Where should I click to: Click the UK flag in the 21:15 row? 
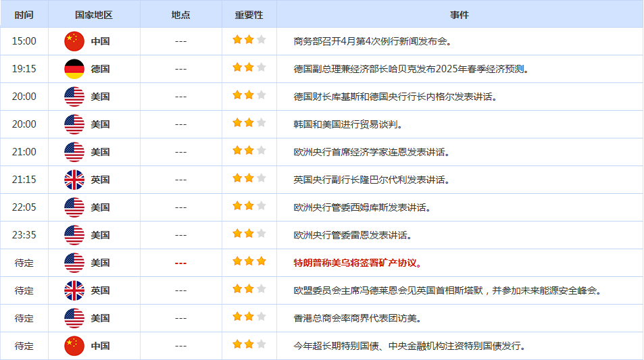point(74,180)
